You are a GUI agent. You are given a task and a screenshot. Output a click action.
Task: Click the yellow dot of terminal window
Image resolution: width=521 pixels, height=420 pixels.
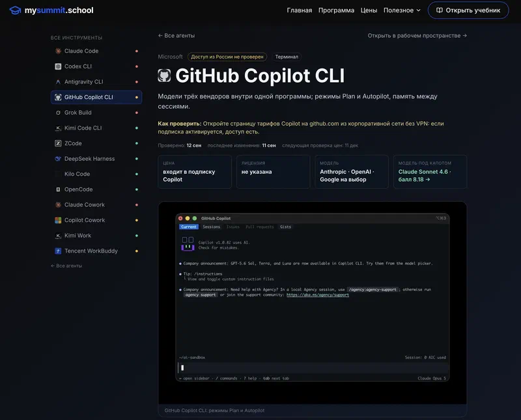[x=188, y=218]
